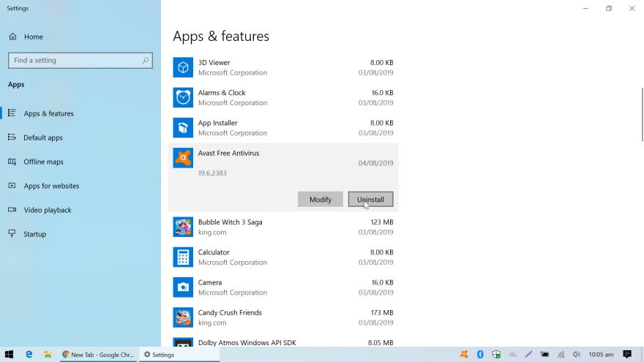644x362 pixels.
Task: Click the 10:05 am taskbar clock
Action: pos(601,354)
